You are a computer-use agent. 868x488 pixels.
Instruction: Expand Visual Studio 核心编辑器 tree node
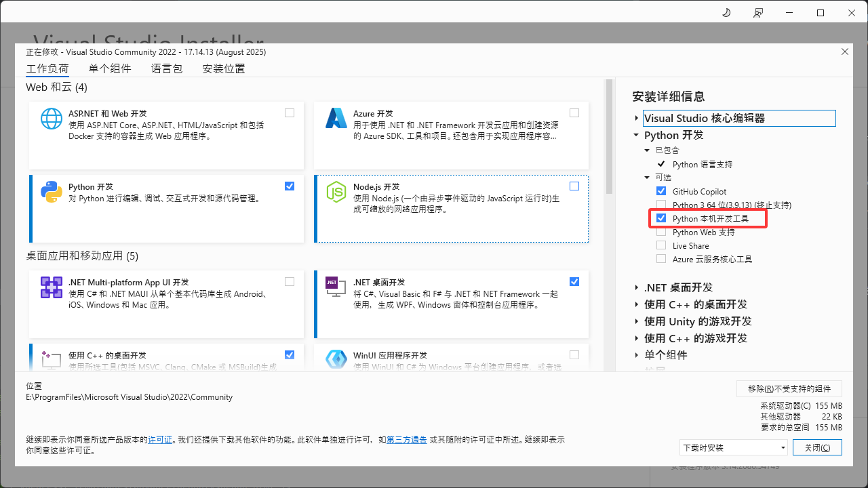637,119
